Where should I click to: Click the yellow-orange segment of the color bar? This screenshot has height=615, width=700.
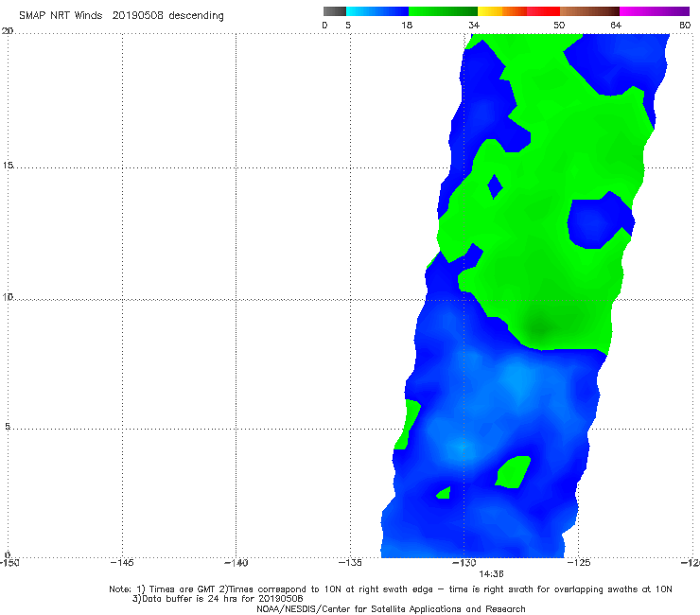tap(501, 11)
